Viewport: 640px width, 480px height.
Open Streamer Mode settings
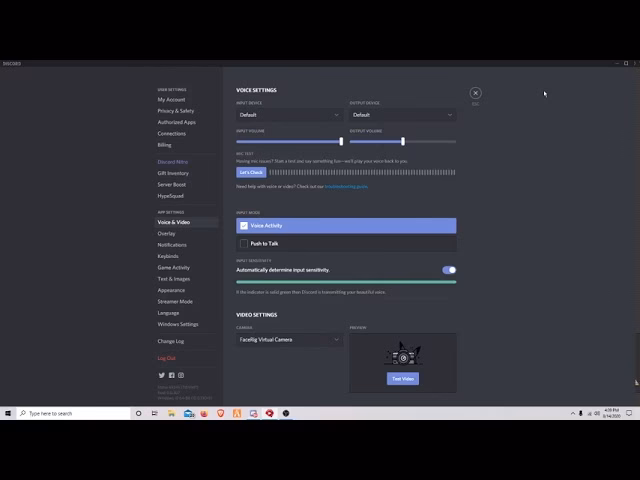[175, 302]
